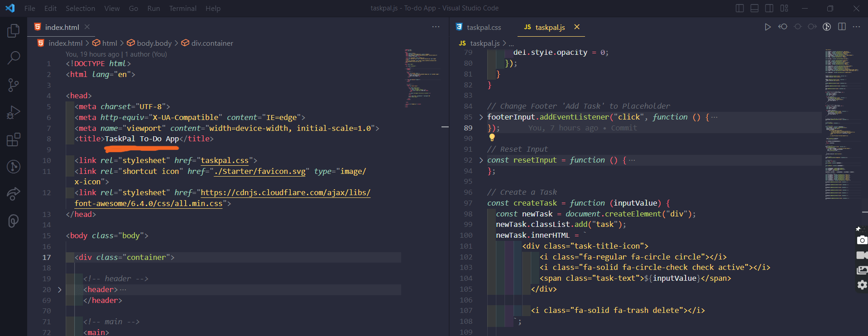Open the Run and Debug view

(x=14, y=112)
